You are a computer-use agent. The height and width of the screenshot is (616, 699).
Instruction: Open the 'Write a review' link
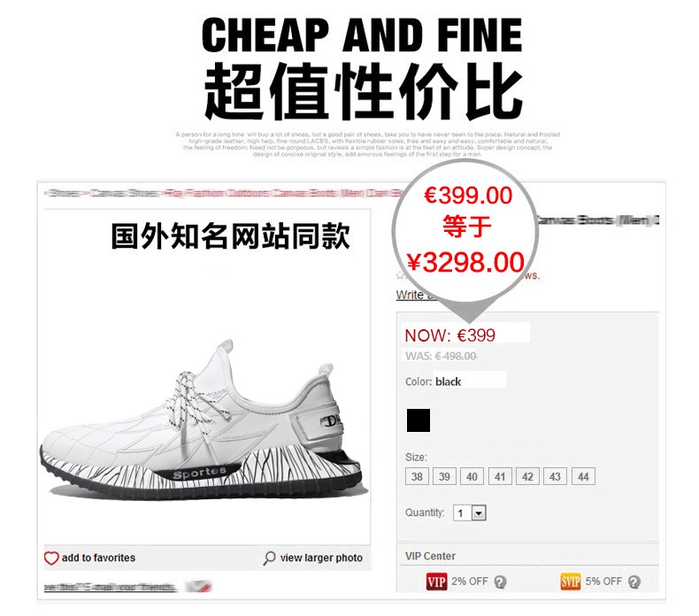[x=414, y=295]
